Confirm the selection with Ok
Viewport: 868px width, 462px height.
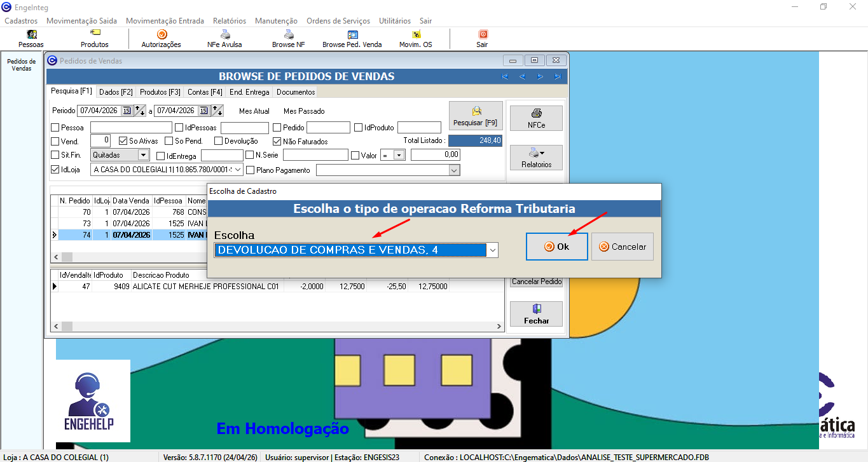point(556,247)
